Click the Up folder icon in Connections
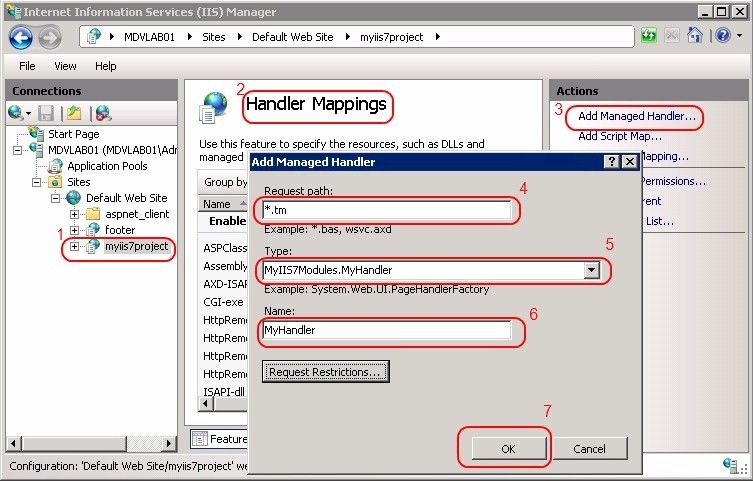This screenshot has width=753, height=481. [74, 113]
